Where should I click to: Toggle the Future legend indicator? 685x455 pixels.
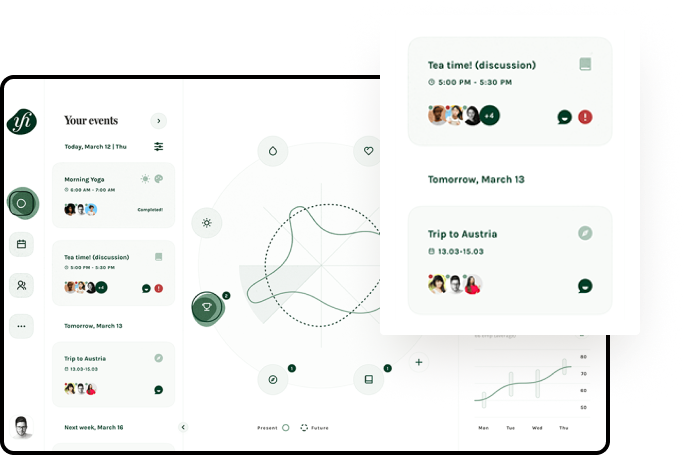304,428
